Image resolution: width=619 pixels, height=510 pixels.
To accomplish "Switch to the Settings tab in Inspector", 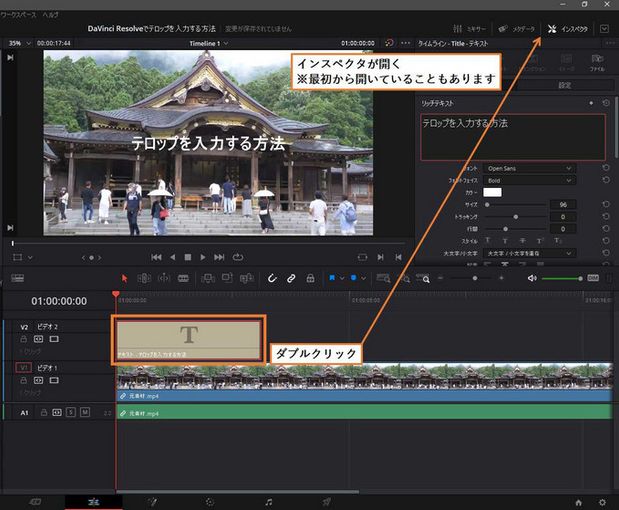I will (x=565, y=85).
